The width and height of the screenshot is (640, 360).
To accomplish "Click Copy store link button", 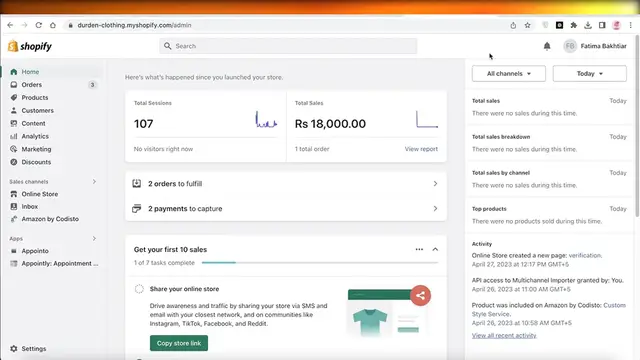I will (179, 343).
